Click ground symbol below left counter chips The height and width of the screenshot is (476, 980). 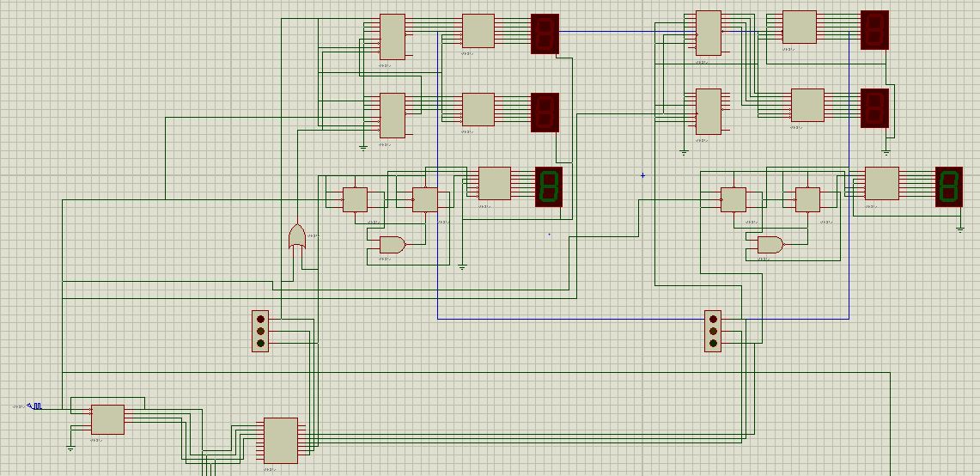(363, 148)
